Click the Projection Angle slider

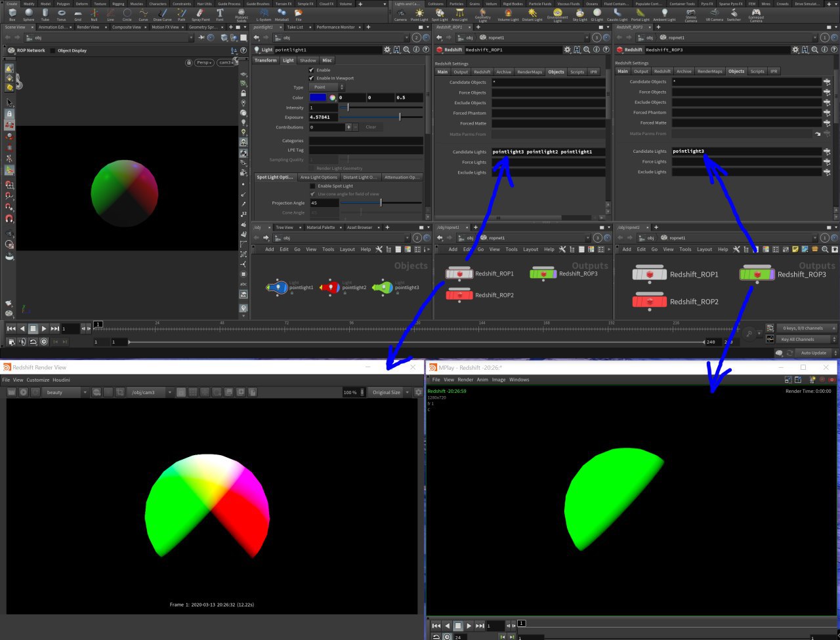(x=381, y=203)
